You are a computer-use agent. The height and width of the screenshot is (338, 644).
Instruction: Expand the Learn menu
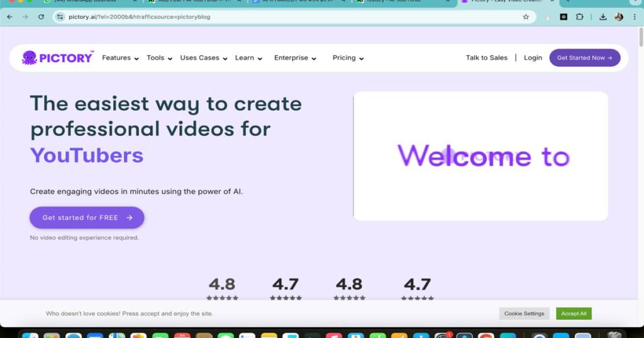click(x=248, y=58)
